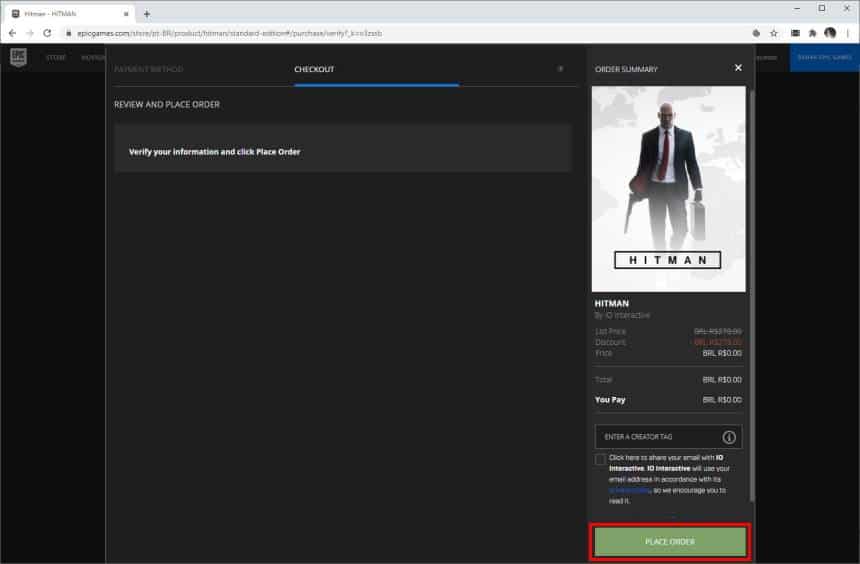Tick the share email with IO Interactive checkbox
This screenshot has height=564, width=860.
[600, 460]
